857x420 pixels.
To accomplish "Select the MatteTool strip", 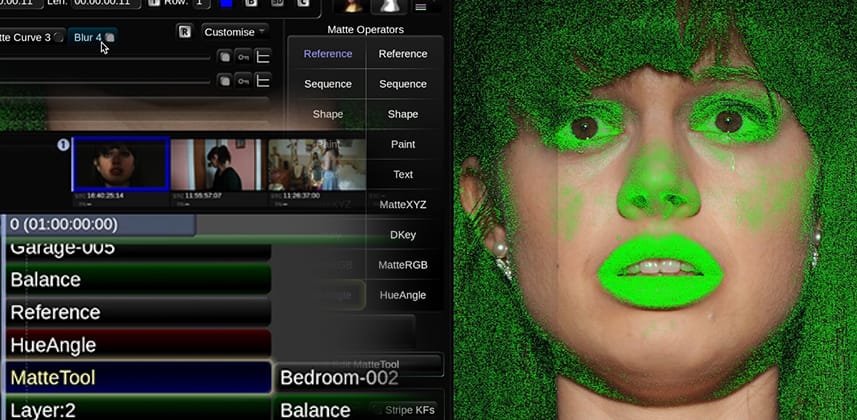I will 138,378.
